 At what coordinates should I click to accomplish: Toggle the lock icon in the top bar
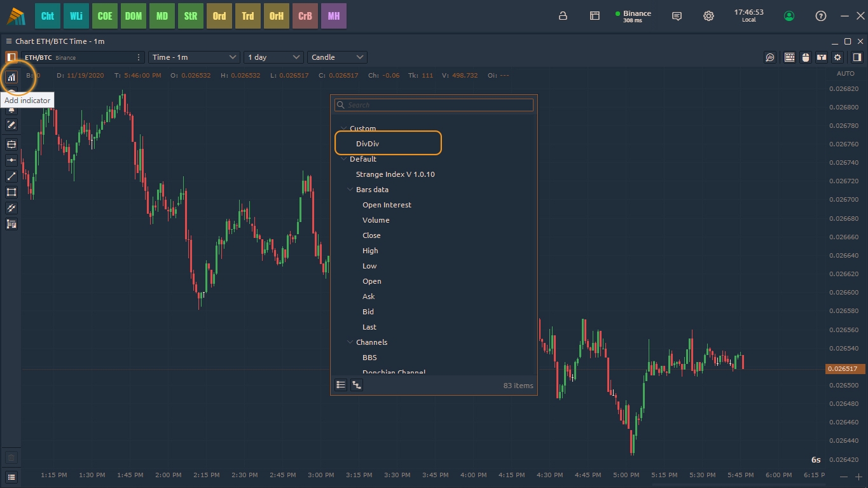pyautogui.click(x=563, y=16)
